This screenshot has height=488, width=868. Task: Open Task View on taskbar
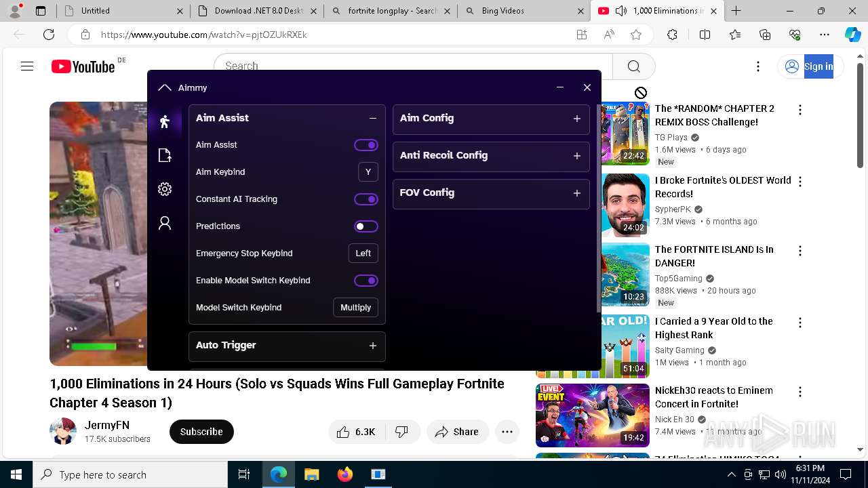point(244,474)
